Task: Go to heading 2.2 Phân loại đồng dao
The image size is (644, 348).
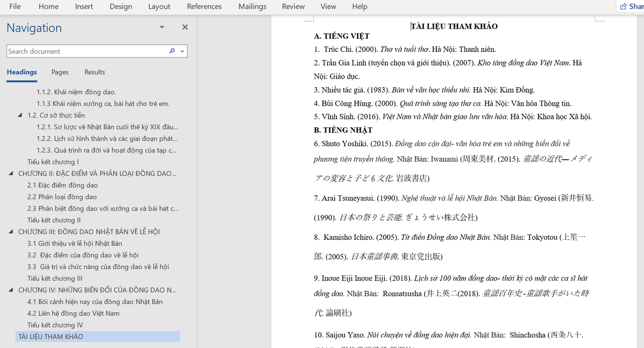Action: 62,197
